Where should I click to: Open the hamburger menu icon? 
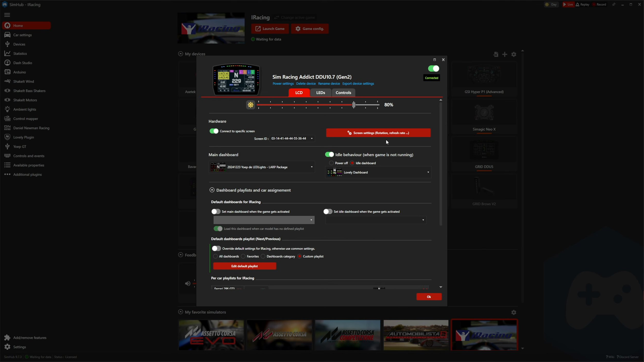tap(7, 15)
